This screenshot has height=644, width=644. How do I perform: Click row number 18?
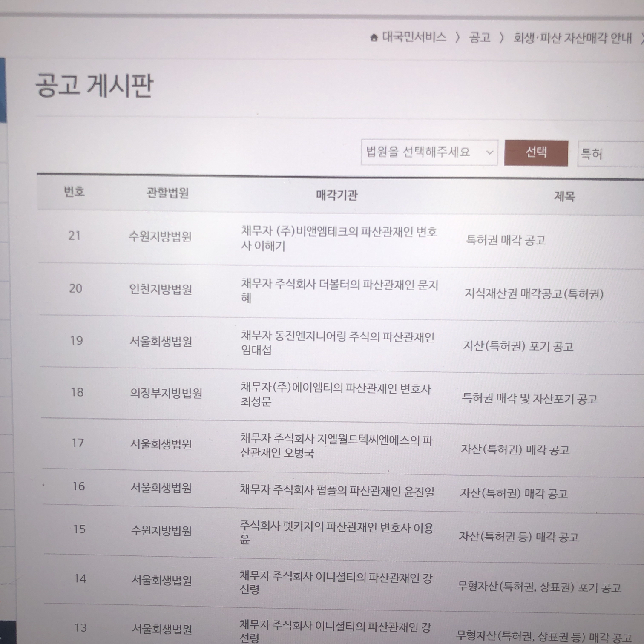[x=78, y=392]
